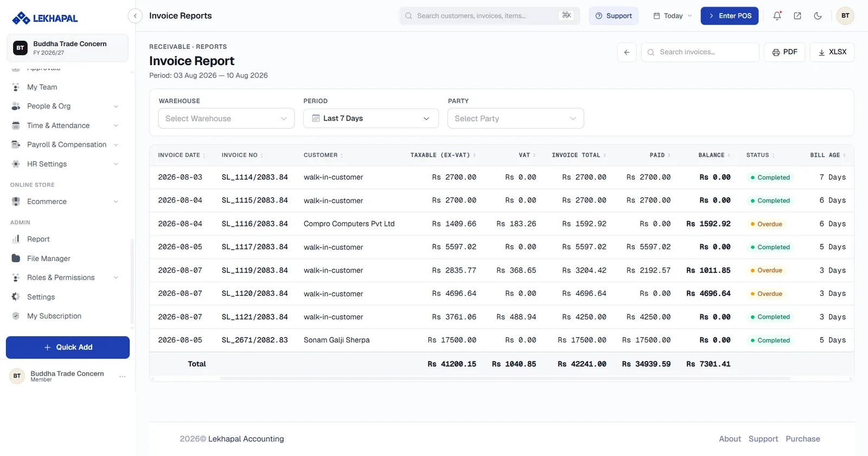Click the My Team sidebar icon

click(16, 87)
